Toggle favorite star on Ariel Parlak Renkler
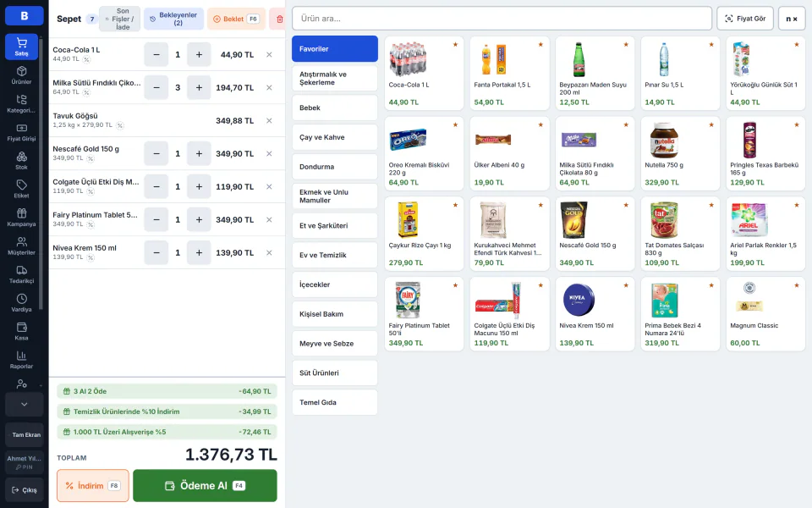The width and height of the screenshot is (812, 508). pyautogui.click(x=797, y=205)
